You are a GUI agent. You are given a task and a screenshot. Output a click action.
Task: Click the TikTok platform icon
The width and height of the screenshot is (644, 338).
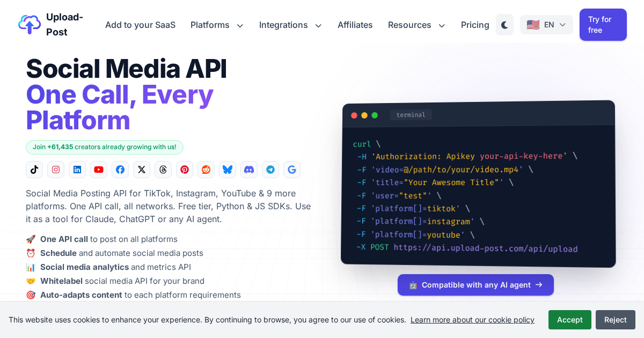pos(34,170)
